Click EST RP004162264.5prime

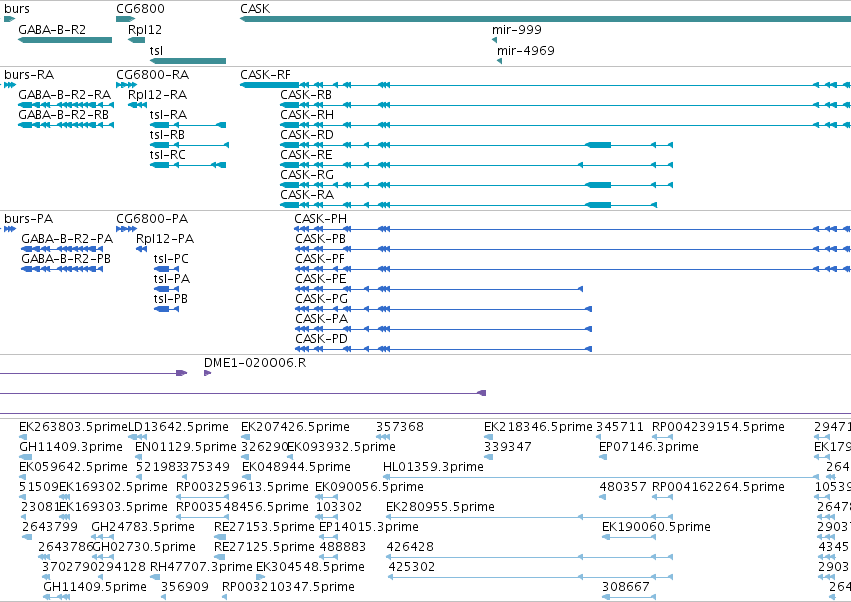coord(718,487)
